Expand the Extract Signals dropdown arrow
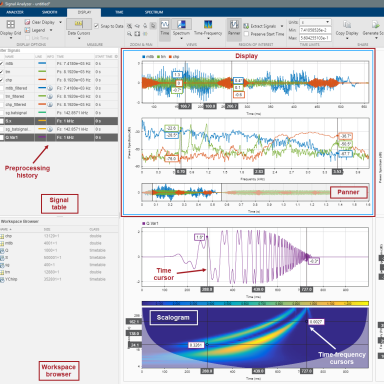The height and width of the screenshot is (384, 384). pyautogui.click(x=282, y=26)
